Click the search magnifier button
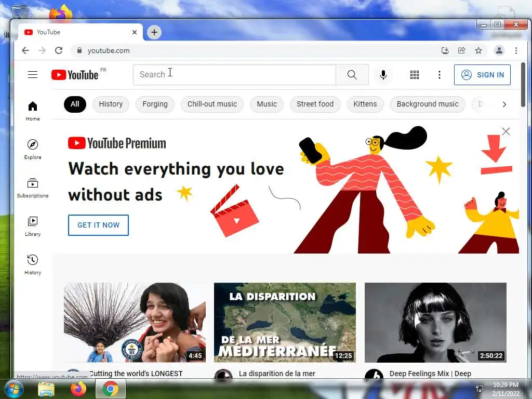 pos(352,75)
